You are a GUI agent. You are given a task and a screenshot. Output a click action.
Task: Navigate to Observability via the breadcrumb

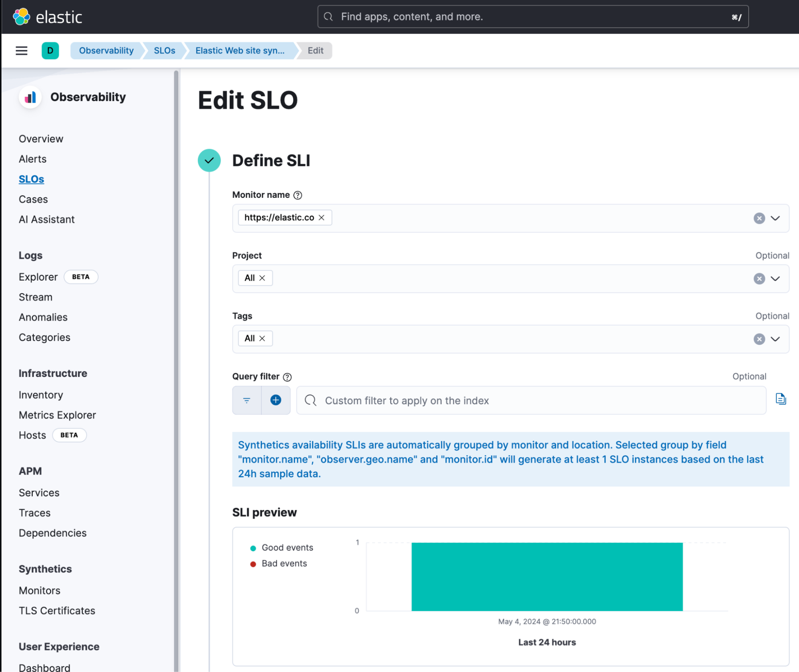(x=106, y=50)
